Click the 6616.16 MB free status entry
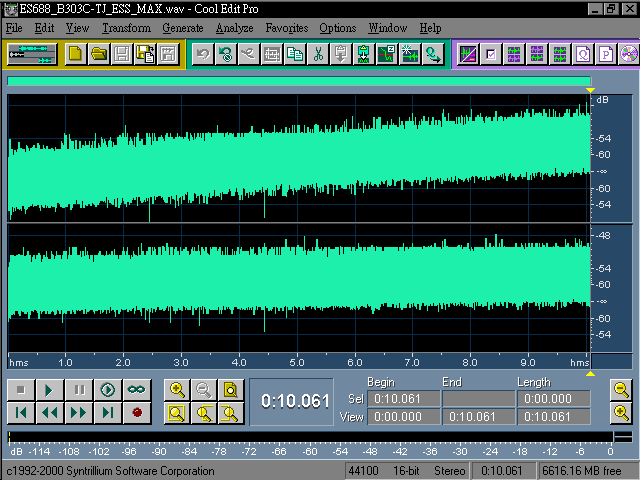This screenshot has width=640, height=480. coord(583,471)
